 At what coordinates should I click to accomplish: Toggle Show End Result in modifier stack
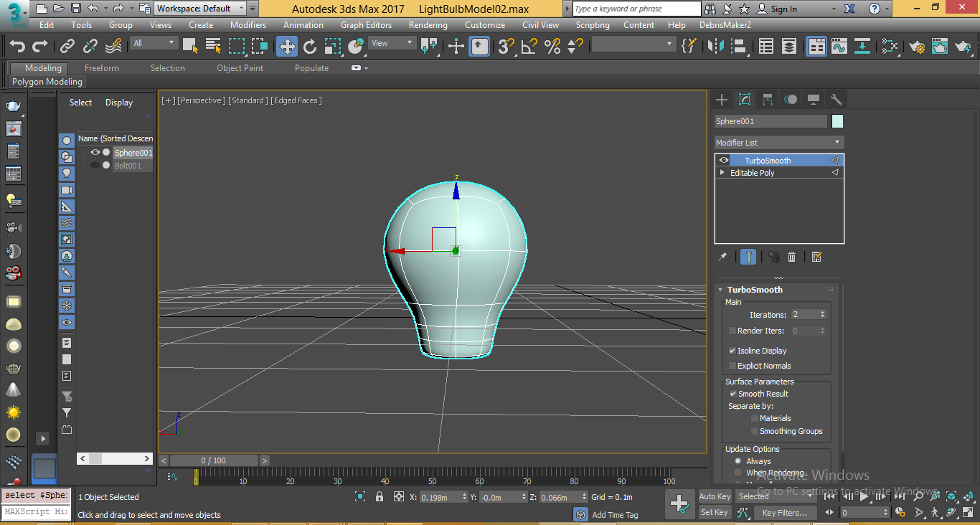coord(748,257)
